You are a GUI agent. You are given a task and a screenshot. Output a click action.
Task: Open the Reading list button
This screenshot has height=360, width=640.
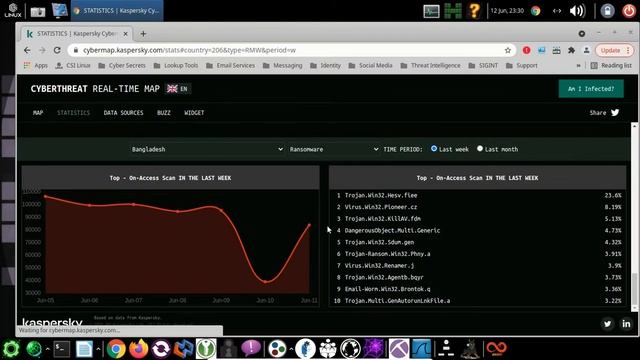tap(611, 65)
